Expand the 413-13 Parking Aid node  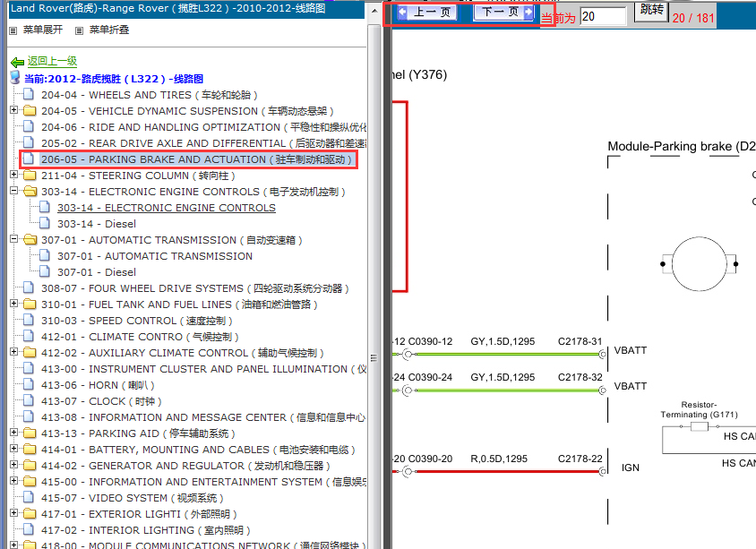(14, 433)
